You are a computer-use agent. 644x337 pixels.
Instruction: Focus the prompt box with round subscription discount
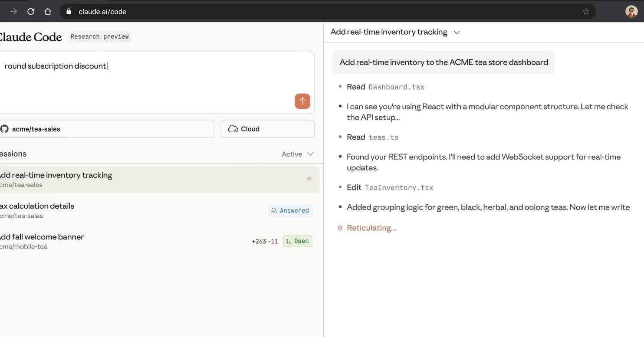coord(156,82)
